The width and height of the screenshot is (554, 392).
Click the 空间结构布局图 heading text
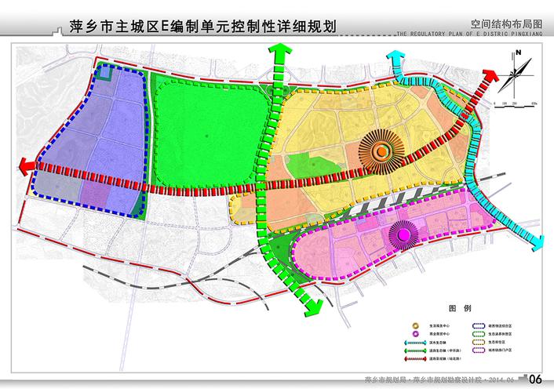509,25
